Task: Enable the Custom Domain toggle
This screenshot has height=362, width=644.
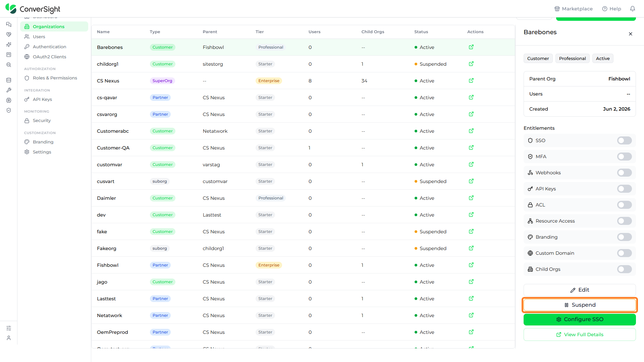Action: pyautogui.click(x=624, y=253)
